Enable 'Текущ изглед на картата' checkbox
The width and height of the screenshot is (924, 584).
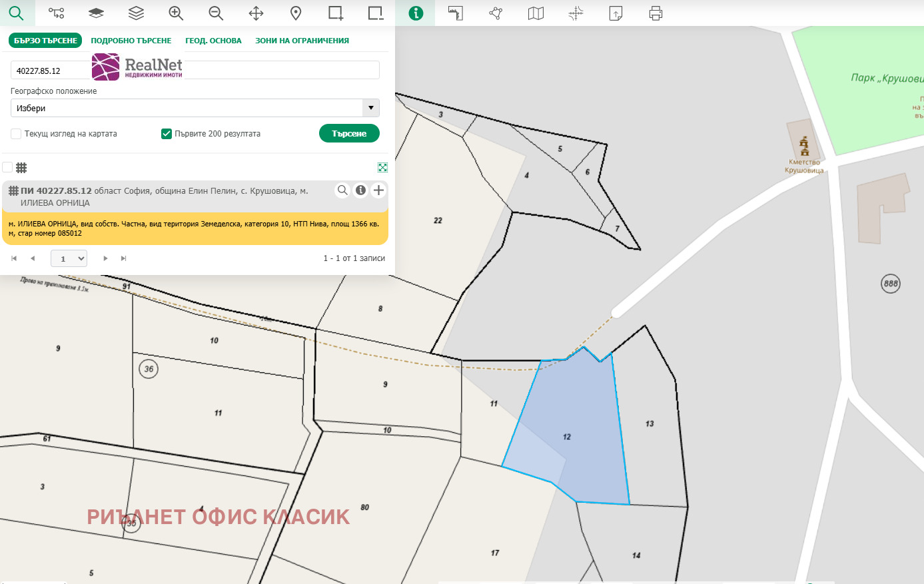click(17, 134)
